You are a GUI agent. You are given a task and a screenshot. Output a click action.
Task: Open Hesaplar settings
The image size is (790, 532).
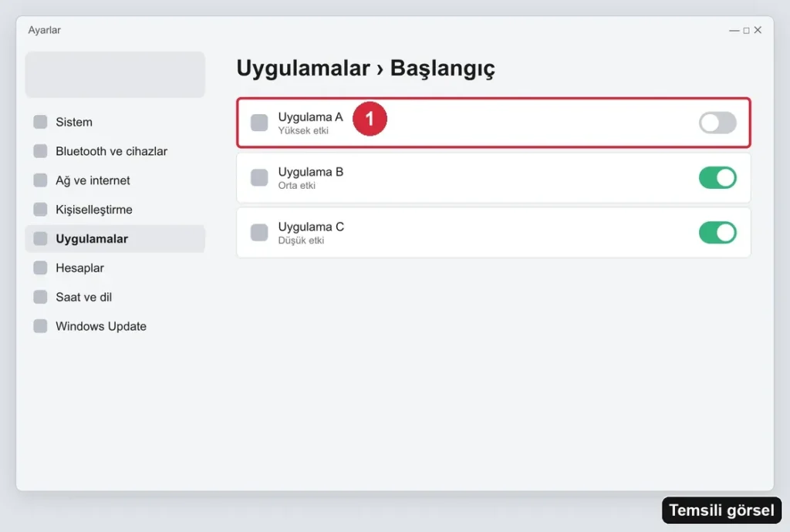[x=115, y=268]
